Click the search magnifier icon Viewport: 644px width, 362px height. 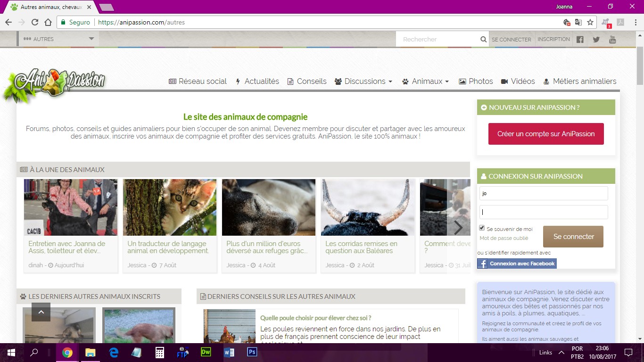pos(483,40)
